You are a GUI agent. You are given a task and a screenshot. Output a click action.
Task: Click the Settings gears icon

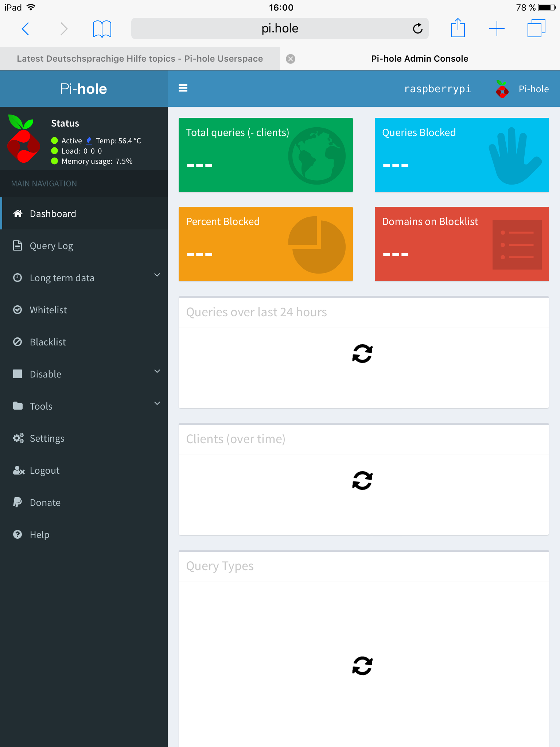19,438
